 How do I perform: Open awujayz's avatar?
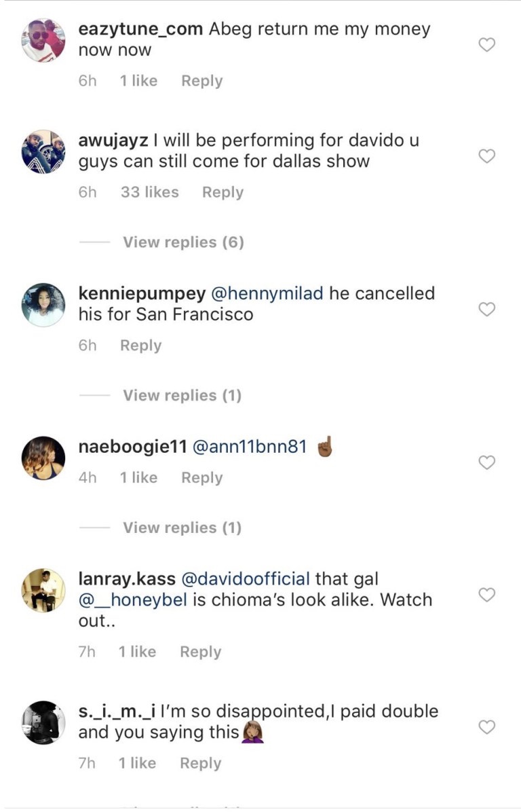43,151
